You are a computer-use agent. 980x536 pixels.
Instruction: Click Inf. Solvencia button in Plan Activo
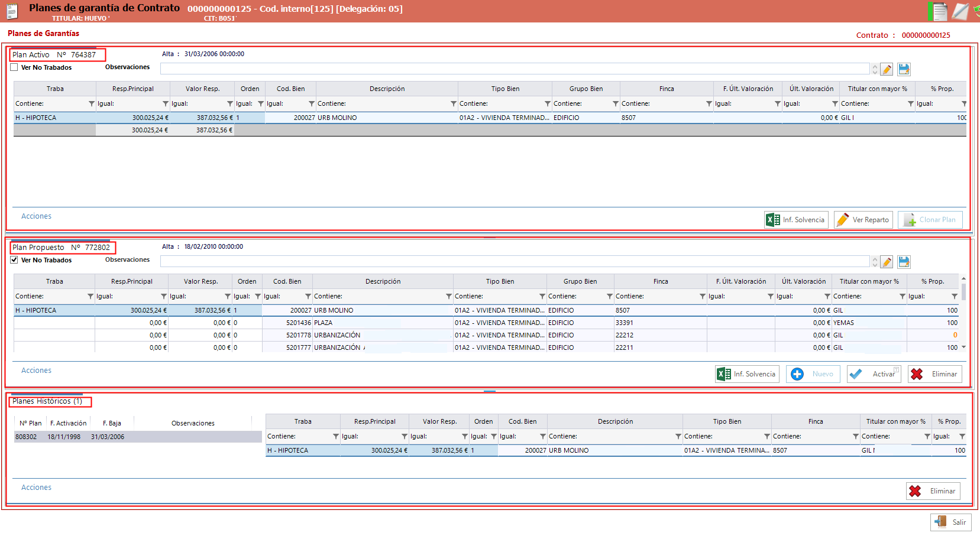coord(796,220)
